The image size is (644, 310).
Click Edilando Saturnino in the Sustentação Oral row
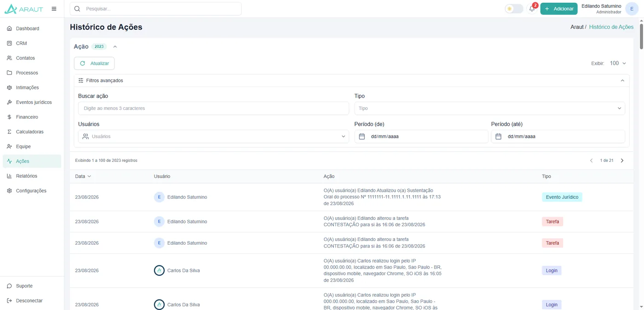[187, 197]
